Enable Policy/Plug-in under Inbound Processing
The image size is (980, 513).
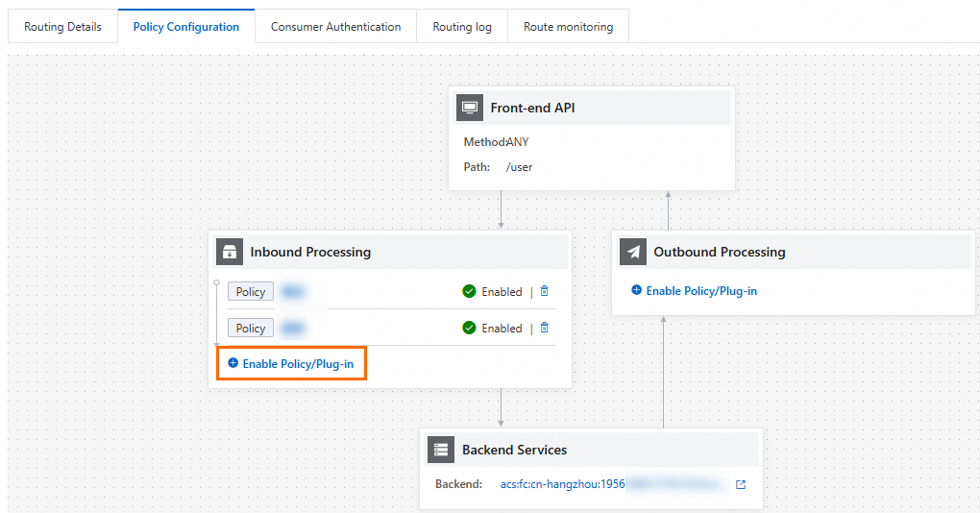298,364
